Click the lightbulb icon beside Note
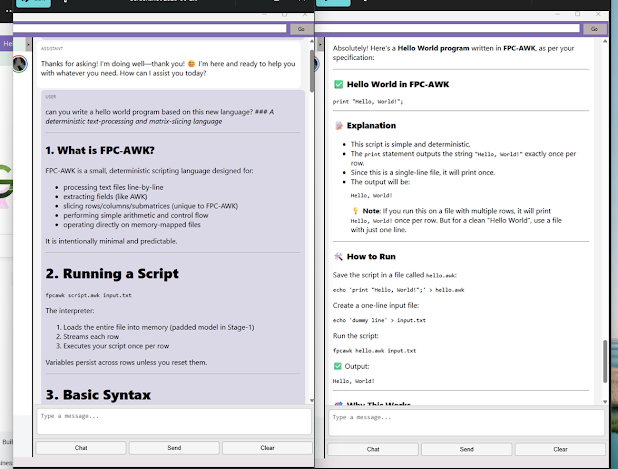Viewport: 618px width, 469px height. pyautogui.click(x=355, y=211)
